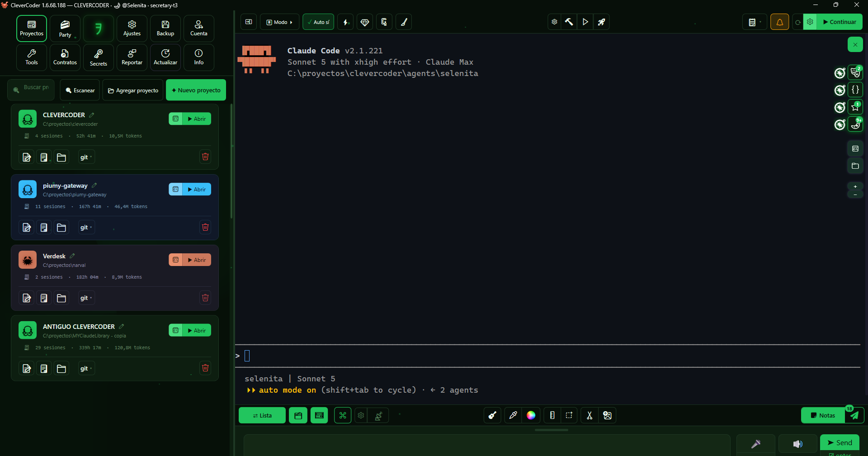Expand the Modo dropdown
Screen dimensions: 868x456
click(279, 22)
